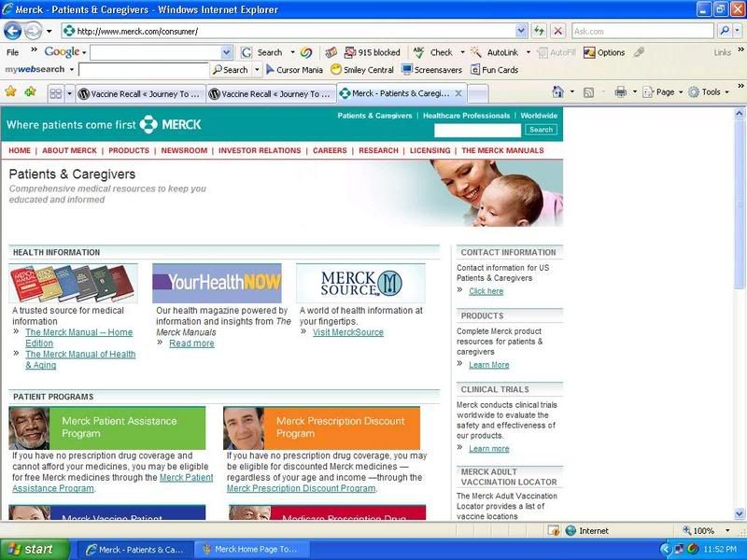Open the Page menu dropdown
Screen dimensions: 747x560
[663, 91]
